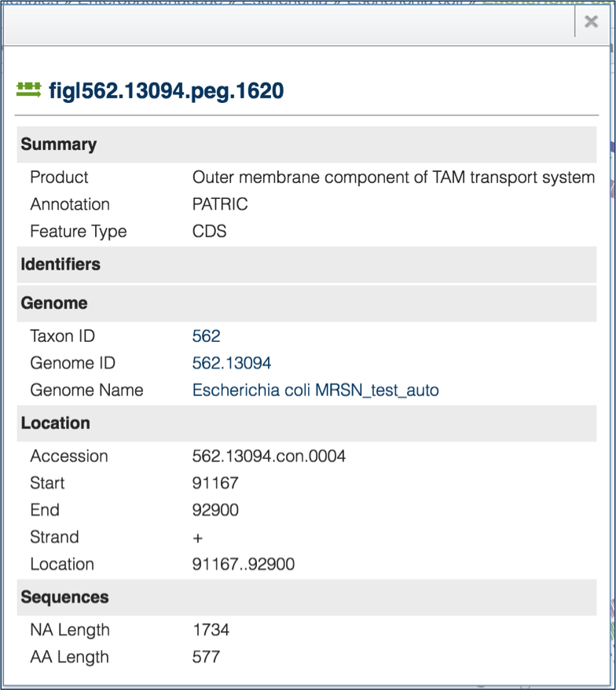Click the Sequences section header
This screenshot has width=616, height=690.
[x=65, y=597]
